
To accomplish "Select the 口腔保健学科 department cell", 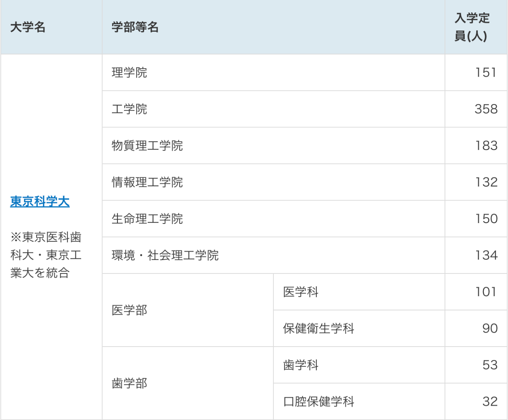I will (319, 402).
